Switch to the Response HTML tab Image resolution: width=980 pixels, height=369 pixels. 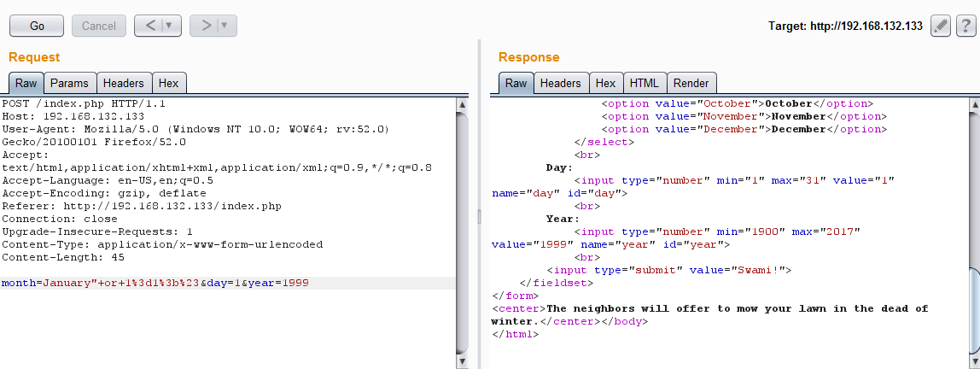pos(645,83)
